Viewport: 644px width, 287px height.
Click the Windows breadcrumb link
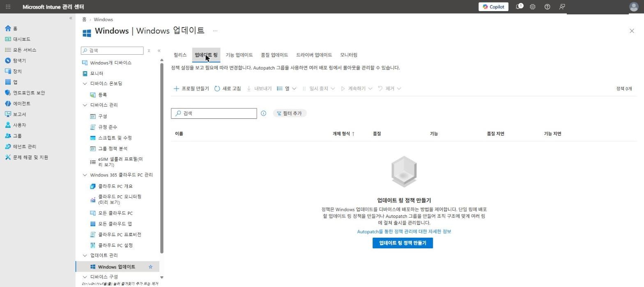click(103, 19)
